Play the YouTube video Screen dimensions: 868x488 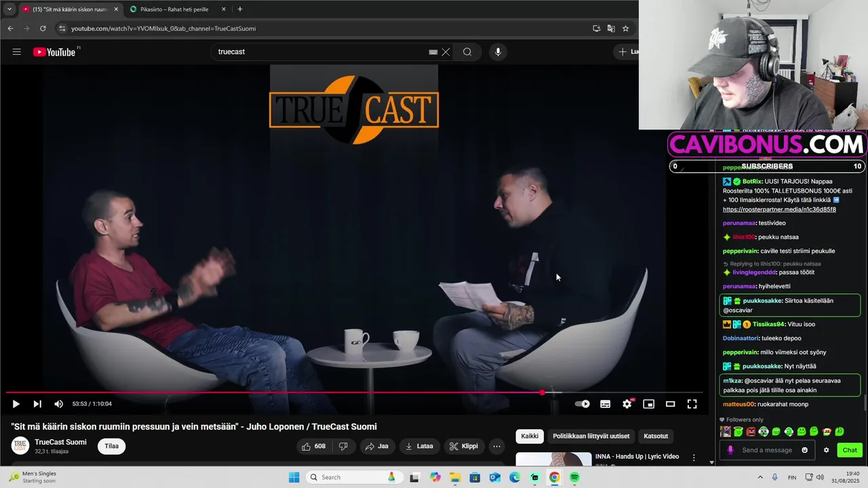16,404
